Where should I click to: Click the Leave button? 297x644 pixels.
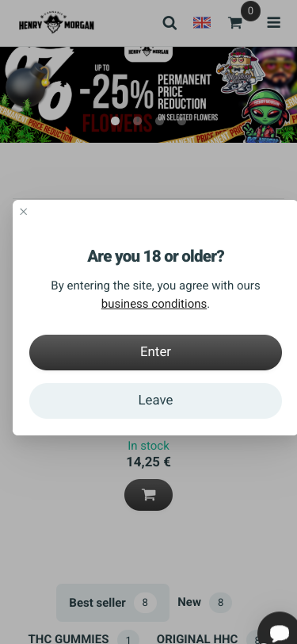pos(155,401)
